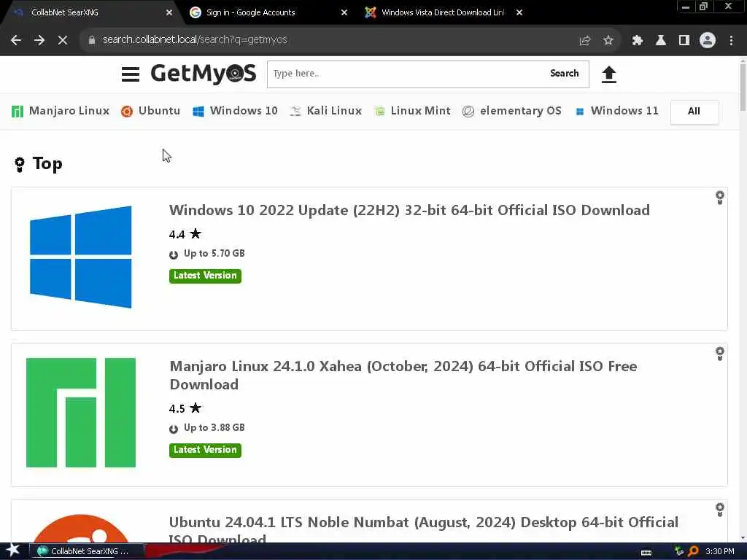747x560 pixels.
Task: Click the Search button
Action: pyautogui.click(x=565, y=74)
